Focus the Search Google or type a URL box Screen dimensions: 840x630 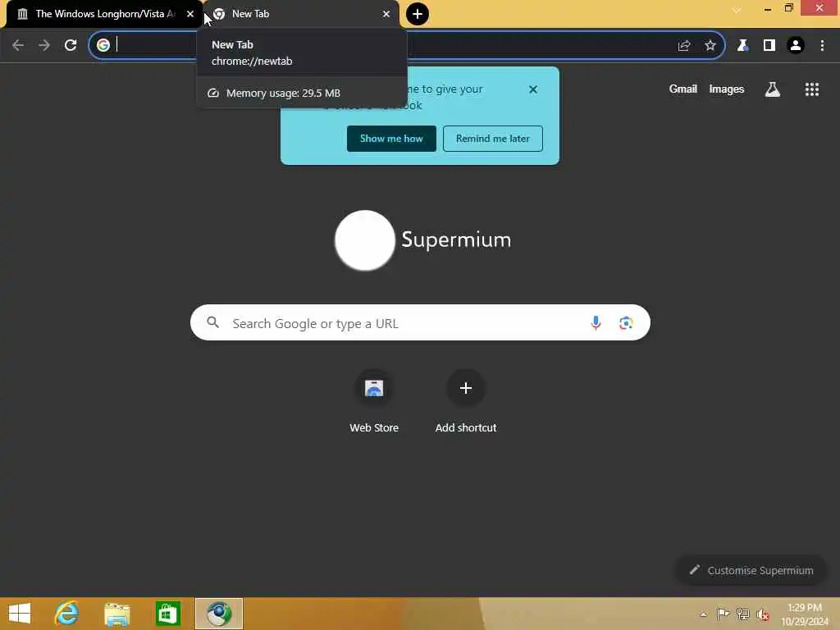click(x=420, y=322)
